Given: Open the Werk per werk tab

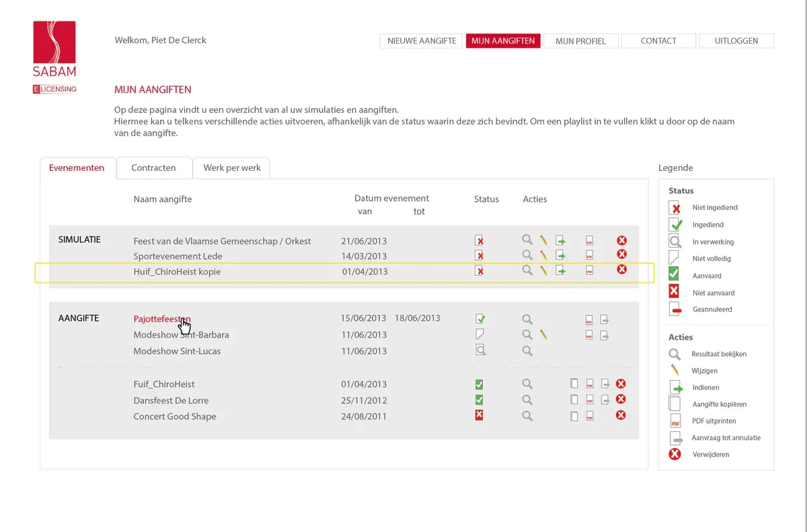Looking at the screenshot, I should (232, 167).
